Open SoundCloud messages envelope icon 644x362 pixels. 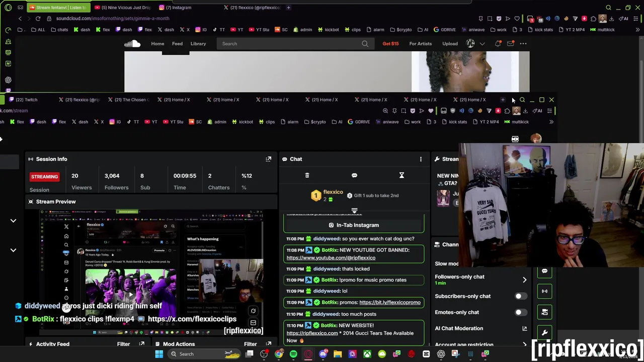coord(510,44)
